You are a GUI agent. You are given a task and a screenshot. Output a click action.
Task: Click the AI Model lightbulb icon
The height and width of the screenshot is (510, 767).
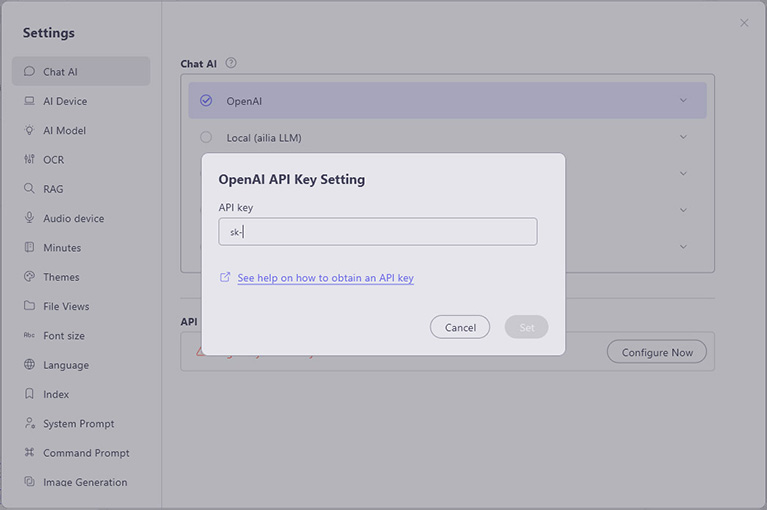[29, 130]
